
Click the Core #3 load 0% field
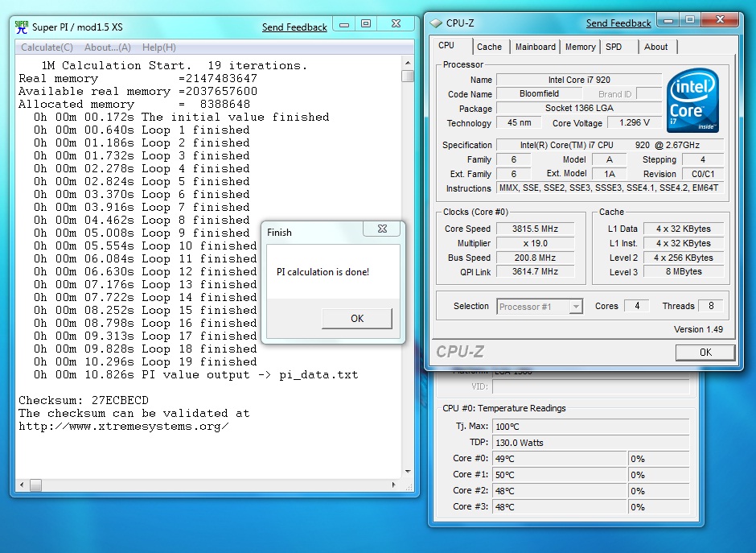click(x=659, y=507)
